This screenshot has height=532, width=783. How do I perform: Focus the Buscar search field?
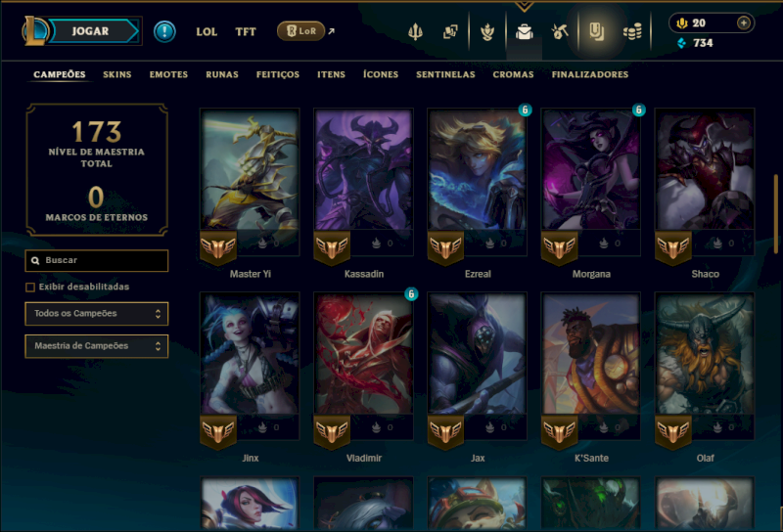tap(96, 260)
